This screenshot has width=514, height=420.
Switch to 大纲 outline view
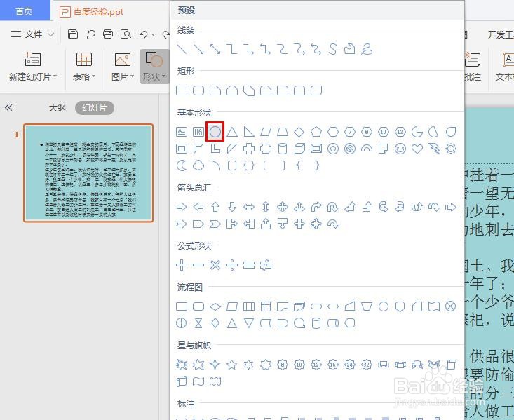coord(57,107)
